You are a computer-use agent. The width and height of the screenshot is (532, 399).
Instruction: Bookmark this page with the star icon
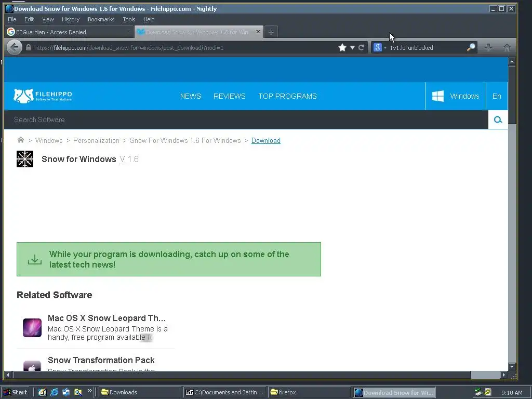coord(342,47)
